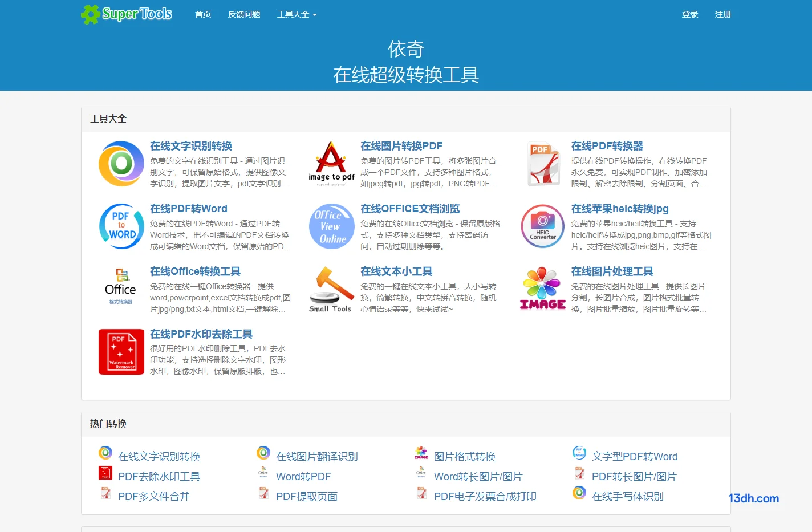
Task: Click description starting 很好用的PDF水印删除工具
Action: tap(218, 360)
